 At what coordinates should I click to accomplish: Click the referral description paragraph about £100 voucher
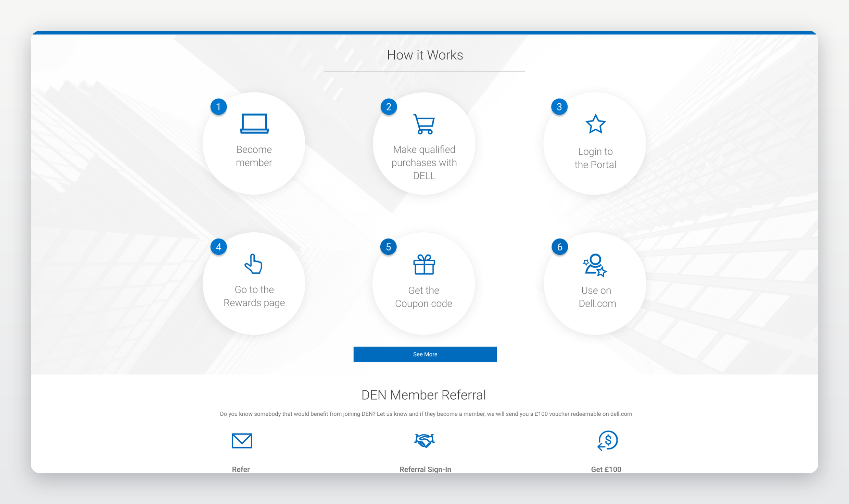[x=426, y=414]
